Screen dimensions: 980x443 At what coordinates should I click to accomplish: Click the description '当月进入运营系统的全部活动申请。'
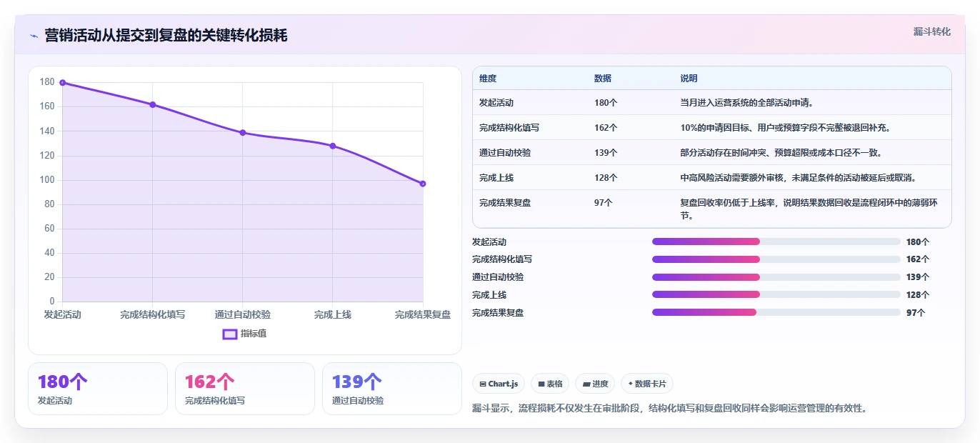[x=747, y=103]
